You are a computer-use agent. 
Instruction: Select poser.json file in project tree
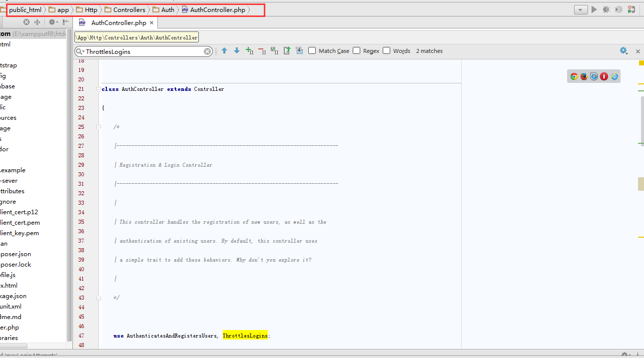[x=15, y=254]
